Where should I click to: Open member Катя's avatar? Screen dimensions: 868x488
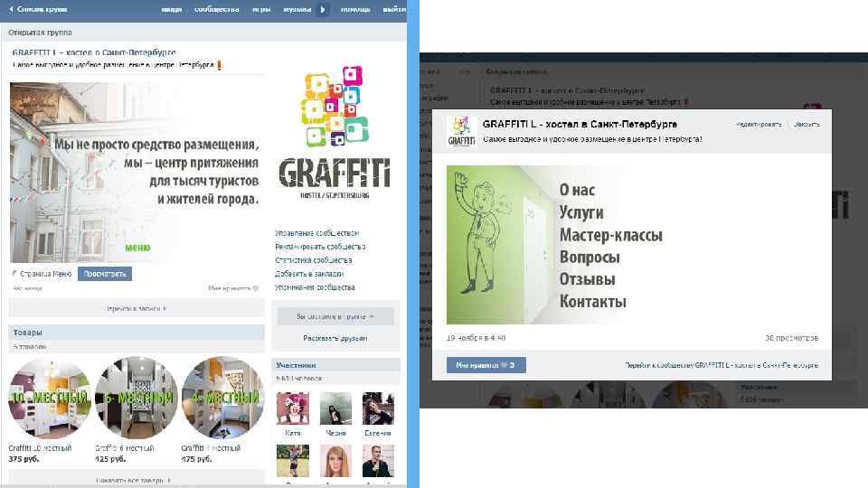click(293, 408)
